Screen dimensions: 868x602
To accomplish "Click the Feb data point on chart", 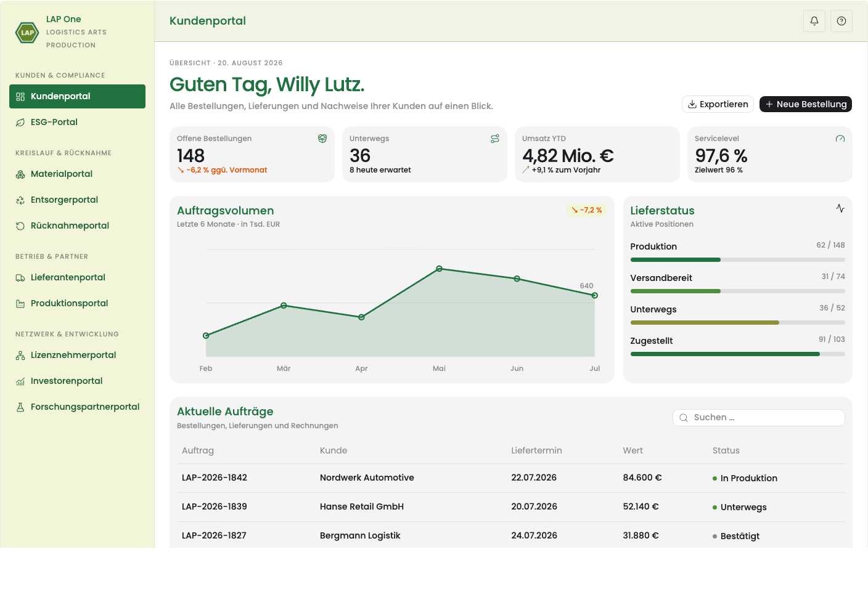I will click(x=206, y=336).
